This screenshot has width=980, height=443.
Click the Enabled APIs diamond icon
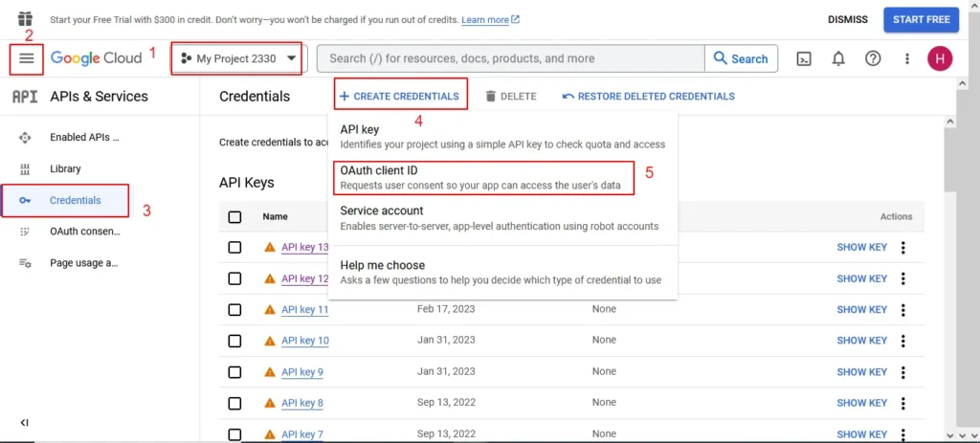(x=25, y=138)
